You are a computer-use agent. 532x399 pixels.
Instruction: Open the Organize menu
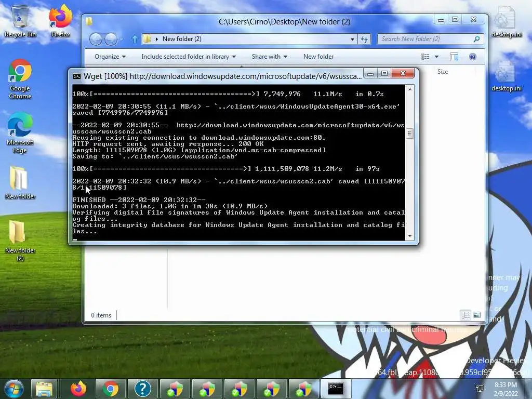tap(110, 57)
